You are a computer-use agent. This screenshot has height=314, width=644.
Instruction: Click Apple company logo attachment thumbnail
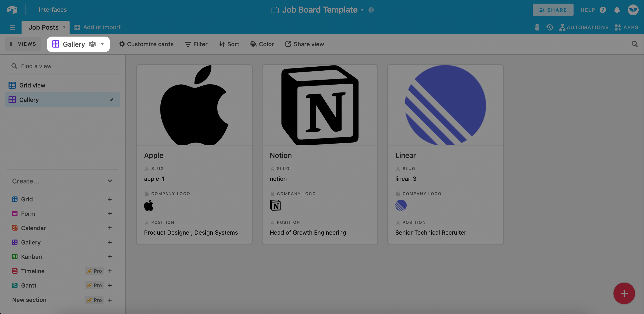(x=149, y=205)
